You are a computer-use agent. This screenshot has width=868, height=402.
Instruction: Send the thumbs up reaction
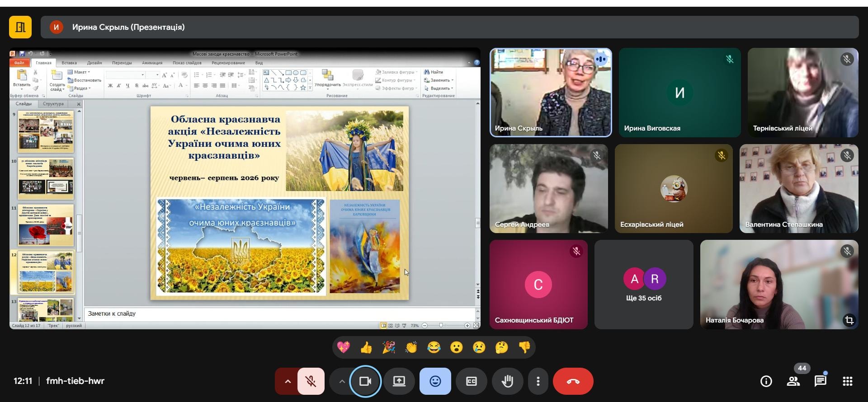point(366,347)
